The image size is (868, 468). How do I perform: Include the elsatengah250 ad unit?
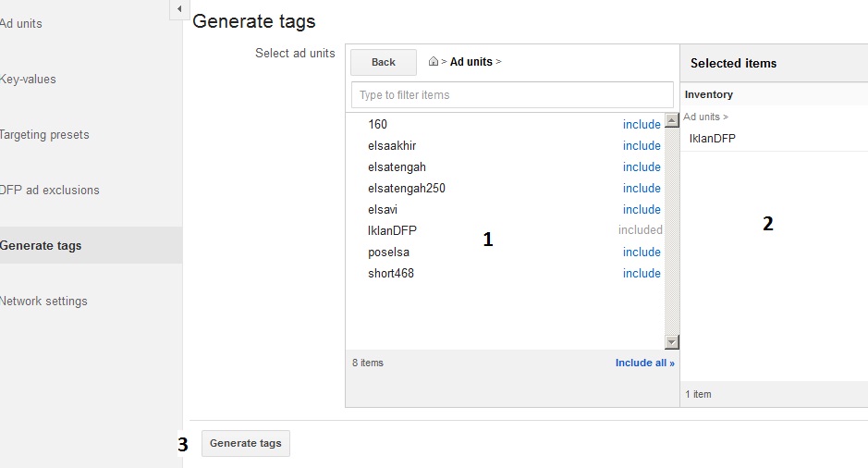click(641, 189)
